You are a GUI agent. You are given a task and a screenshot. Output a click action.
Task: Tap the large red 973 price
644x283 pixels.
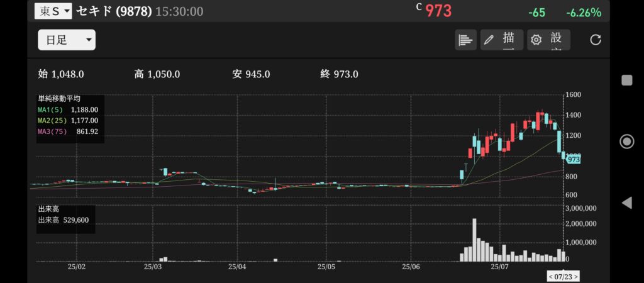[x=438, y=11]
